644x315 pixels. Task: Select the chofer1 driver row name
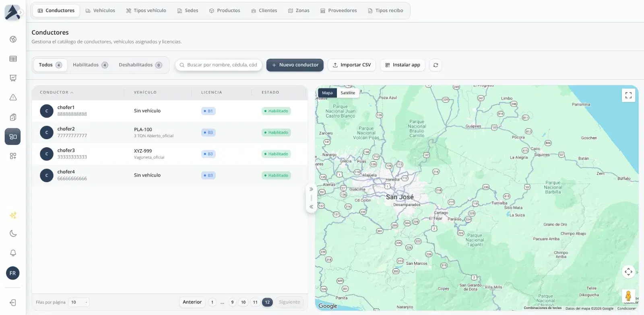[66, 107]
